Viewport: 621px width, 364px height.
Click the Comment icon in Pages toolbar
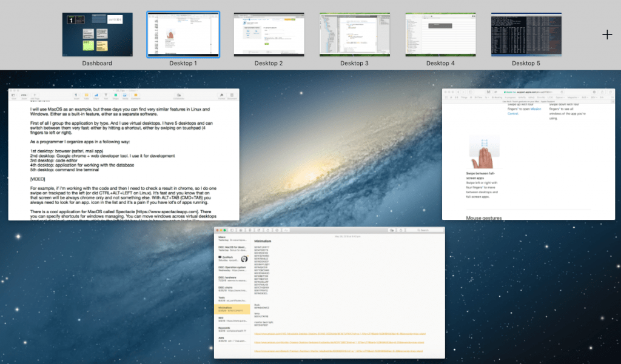135,95
